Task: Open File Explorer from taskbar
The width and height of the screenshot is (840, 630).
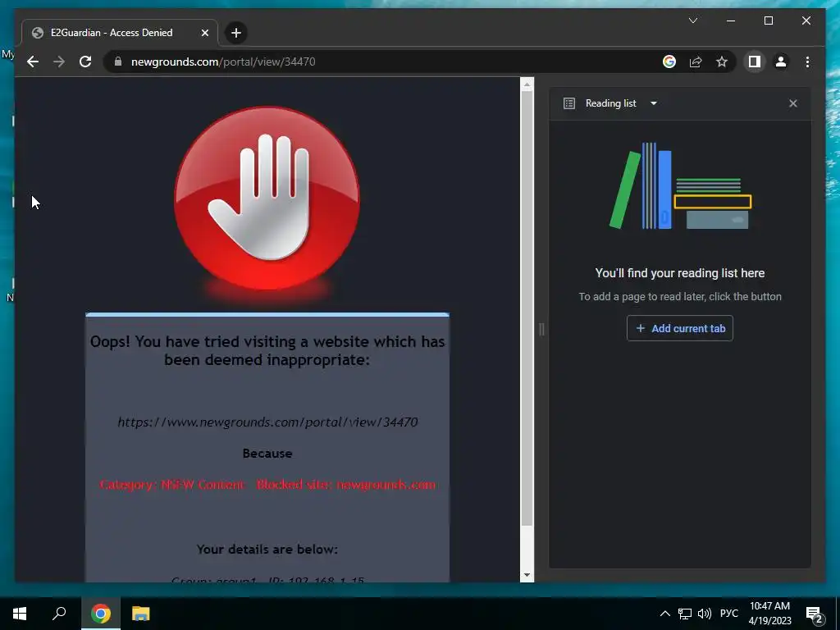Action: coord(141,614)
